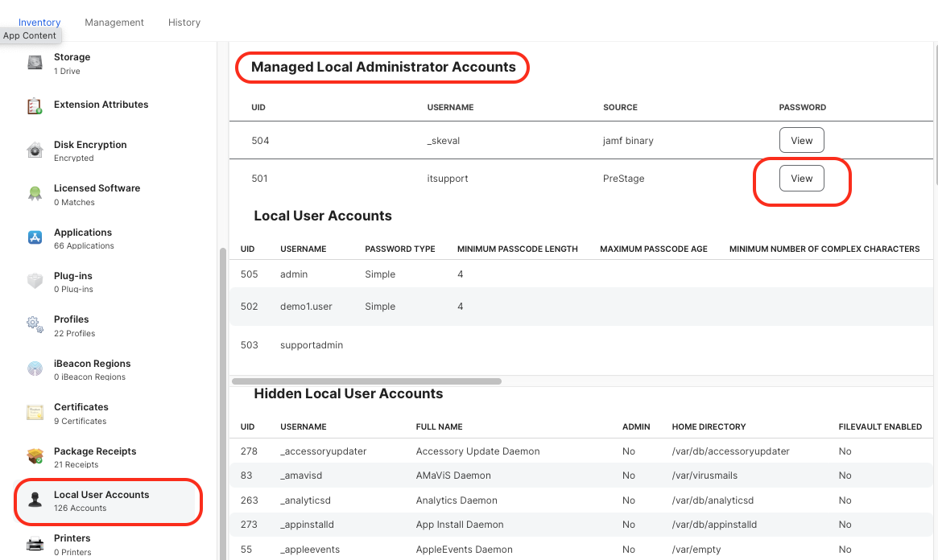Click the Licensed Software ribbon icon
The width and height of the screenshot is (938, 560).
point(35,194)
